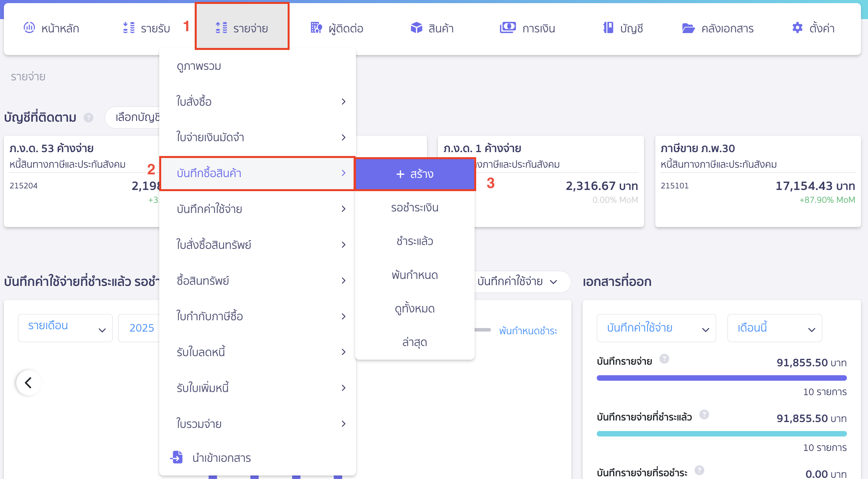Click the 2,316.67 บาท amount
The height and width of the screenshot is (479, 868).
point(602,186)
